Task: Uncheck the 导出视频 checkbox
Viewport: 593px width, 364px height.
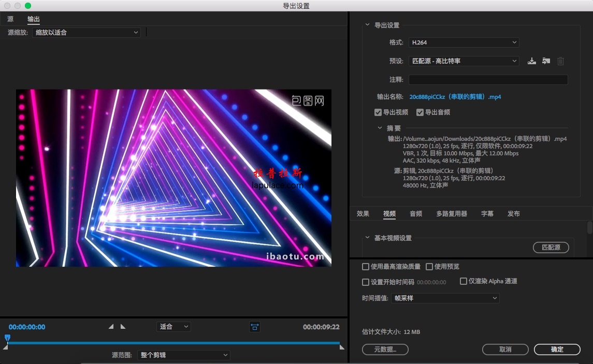Action: [378, 112]
